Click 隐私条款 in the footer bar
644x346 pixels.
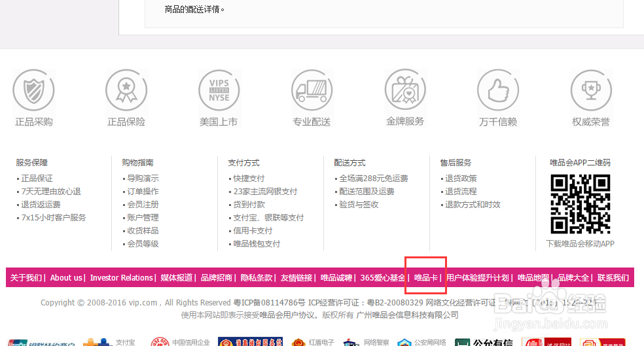pos(257,278)
